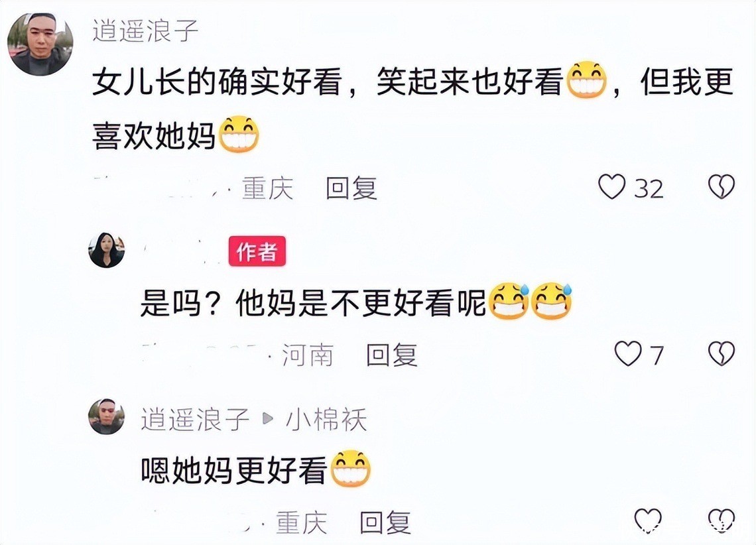Reply to the top comment from 重庆
The image size is (756, 545).
pyautogui.click(x=351, y=188)
